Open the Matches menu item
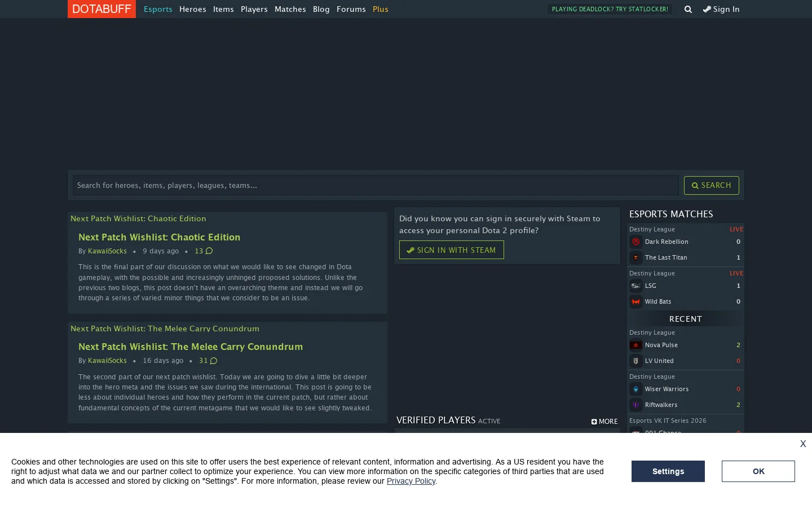Image resolution: width=812 pixels, height=508 pixels. coord(290,9)
